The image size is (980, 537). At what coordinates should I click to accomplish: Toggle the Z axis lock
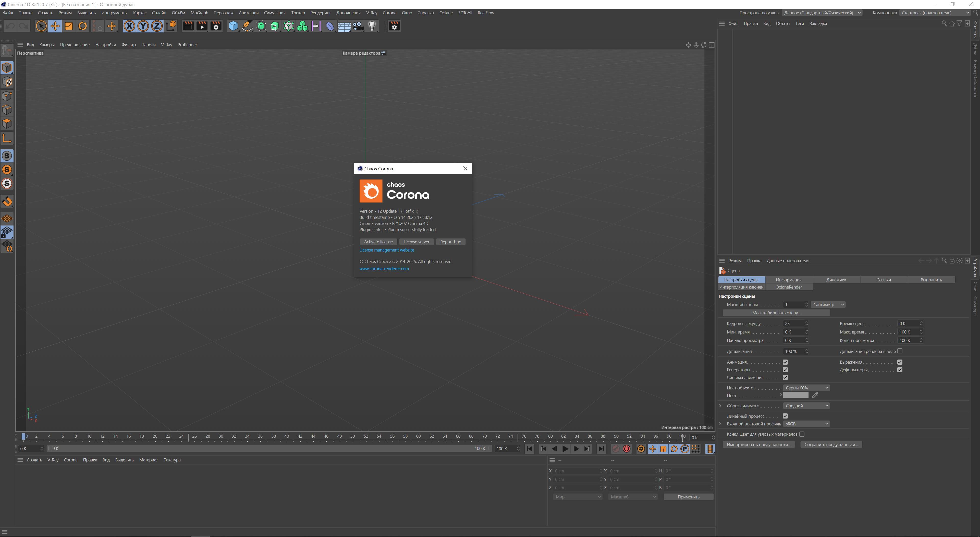(157, 26)
